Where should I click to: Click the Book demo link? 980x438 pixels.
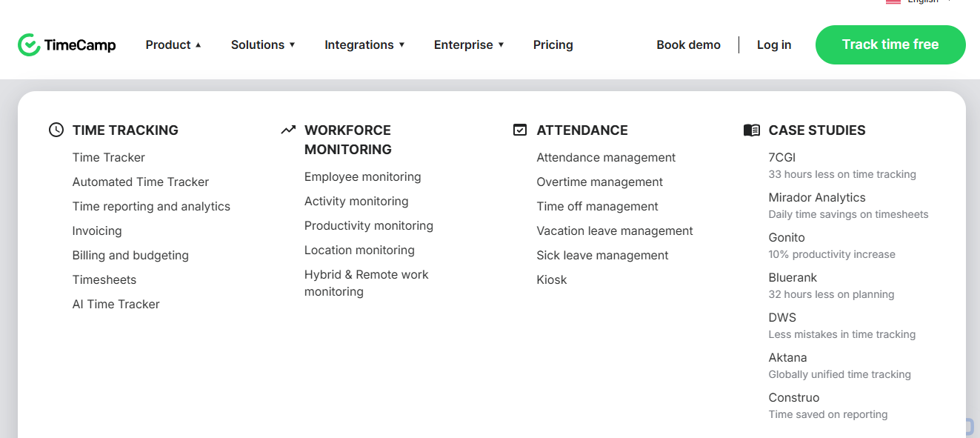click(x=688, y=45)
